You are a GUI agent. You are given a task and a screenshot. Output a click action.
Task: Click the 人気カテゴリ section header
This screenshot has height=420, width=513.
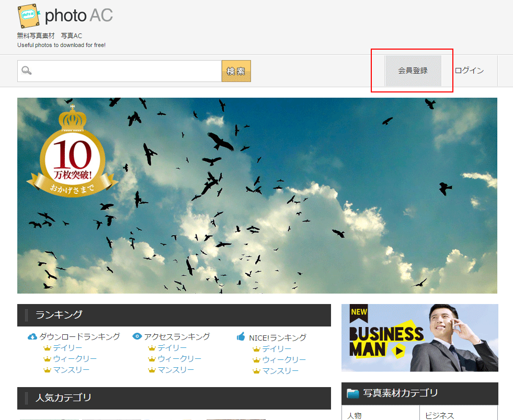[174, 398]
